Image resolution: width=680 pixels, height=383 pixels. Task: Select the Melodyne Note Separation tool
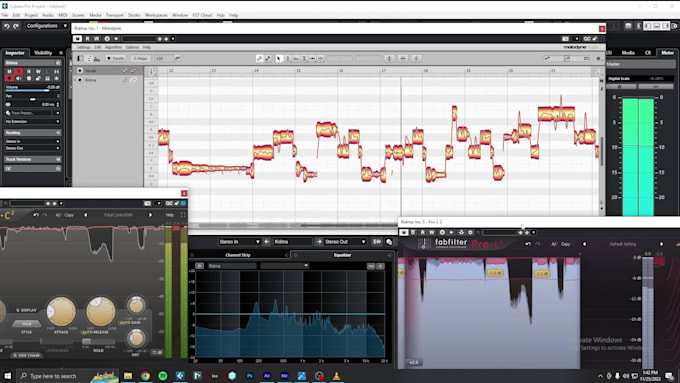320,58
